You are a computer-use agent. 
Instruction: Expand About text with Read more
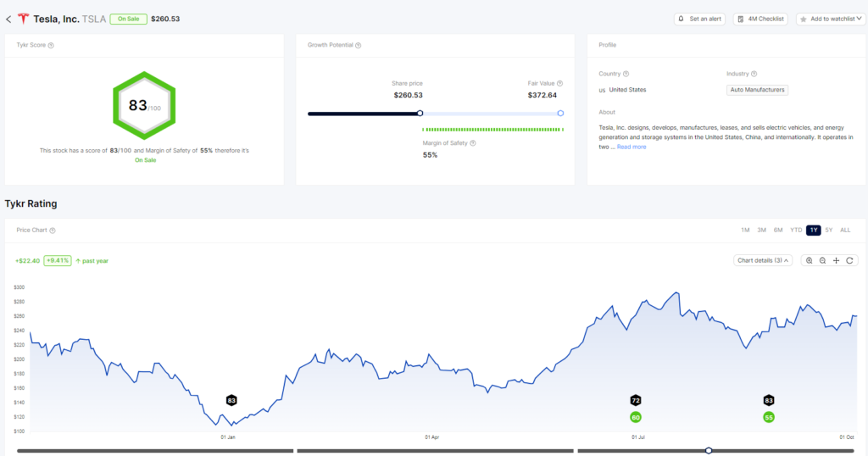632,147
